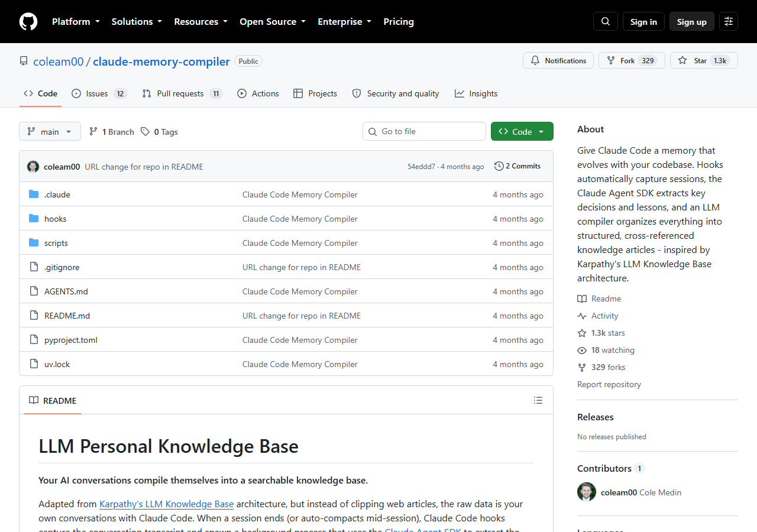Open the Activity link in About
The height and width of the screenshot is (532, 757).
click(x=598, y=316)
